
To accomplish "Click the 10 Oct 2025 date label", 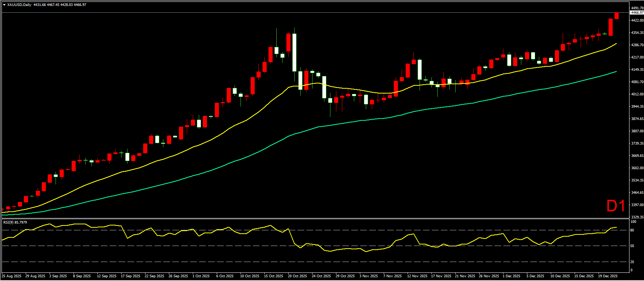I will click(250, 276).
